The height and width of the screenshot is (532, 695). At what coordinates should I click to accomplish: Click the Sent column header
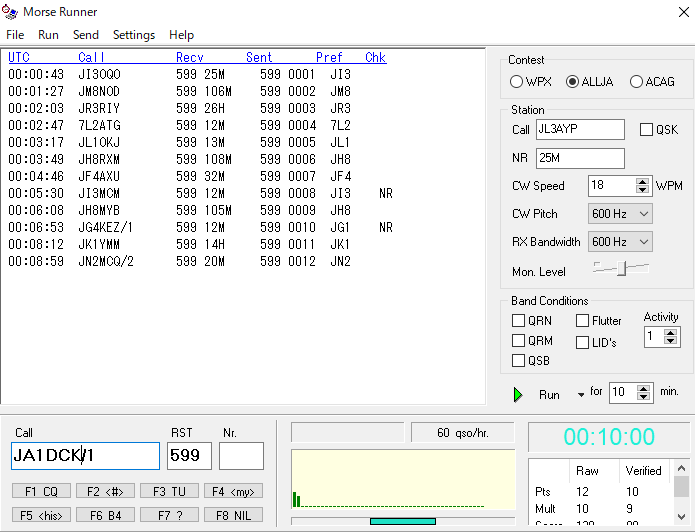click(259, 58)
